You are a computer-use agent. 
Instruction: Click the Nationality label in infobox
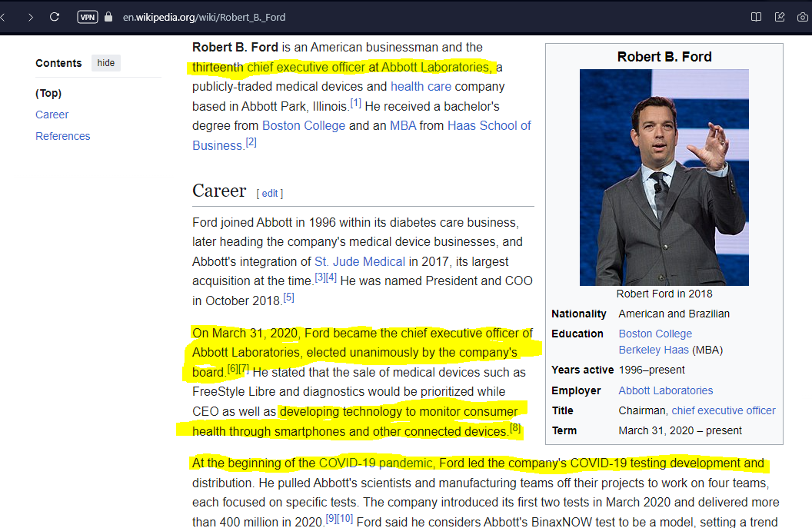[x=579, y=314]
